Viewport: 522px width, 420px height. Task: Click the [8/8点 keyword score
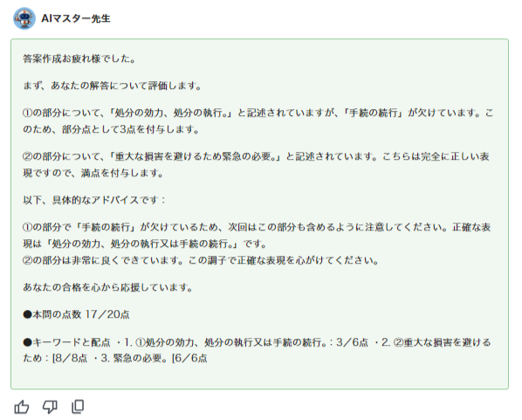point(70,358)
